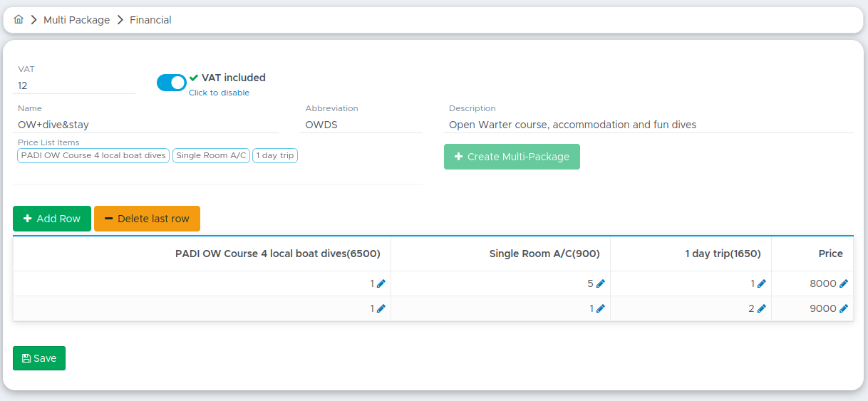The width and height of the screenshot is (868, 401).
Task: Open the home icon in breadcrumb
Action: click(x=19, y=20)
